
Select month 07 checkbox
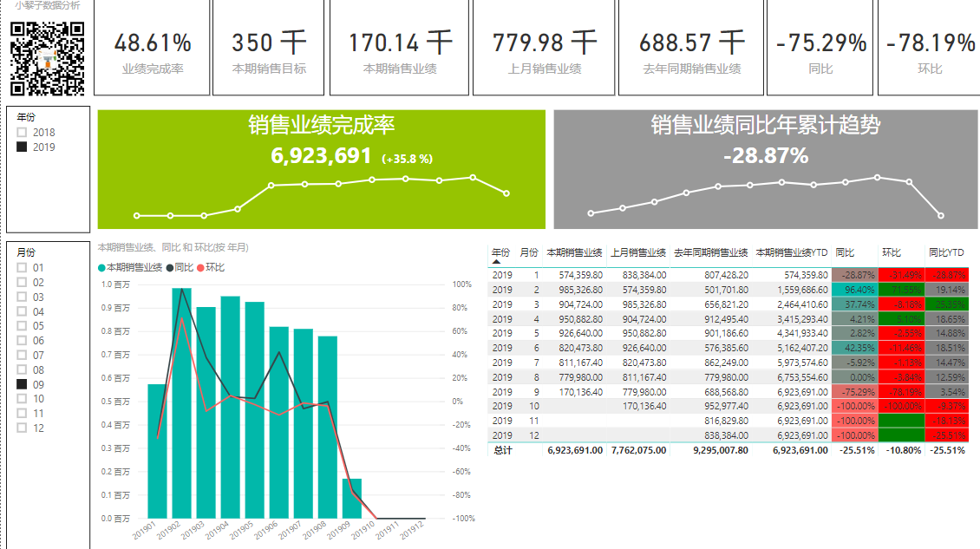pos(22,356)
